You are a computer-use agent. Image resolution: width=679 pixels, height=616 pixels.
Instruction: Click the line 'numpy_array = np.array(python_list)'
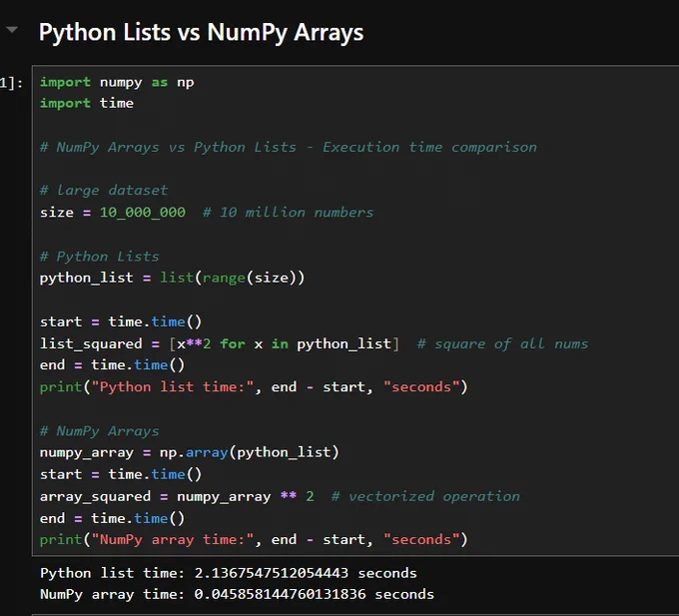pos(190,452)
